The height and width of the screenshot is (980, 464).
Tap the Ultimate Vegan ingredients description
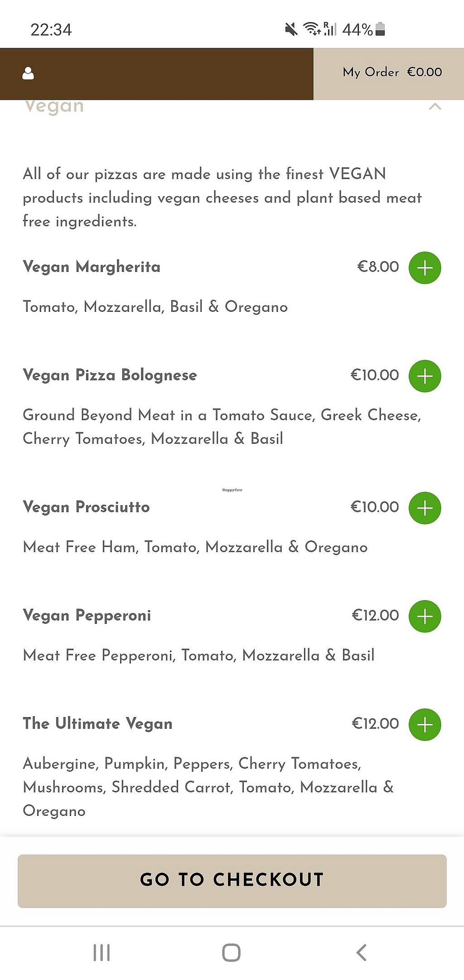(x=208, y=787)
